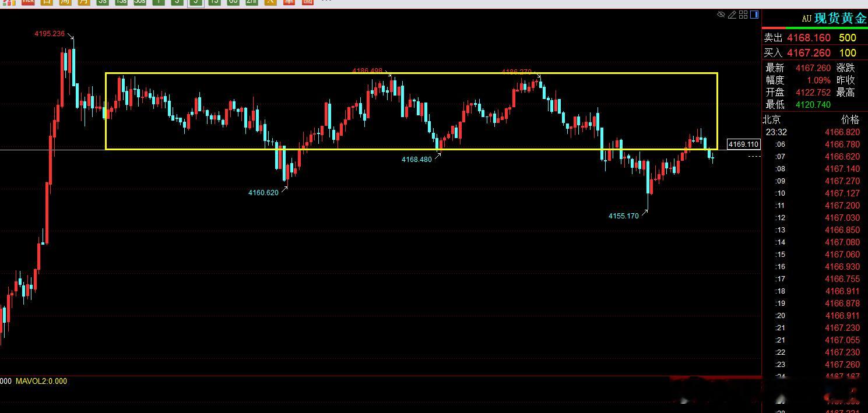This screenshot has height=413, width=868.
Task: Select trade price 4167.080
Action: (842, 242)
